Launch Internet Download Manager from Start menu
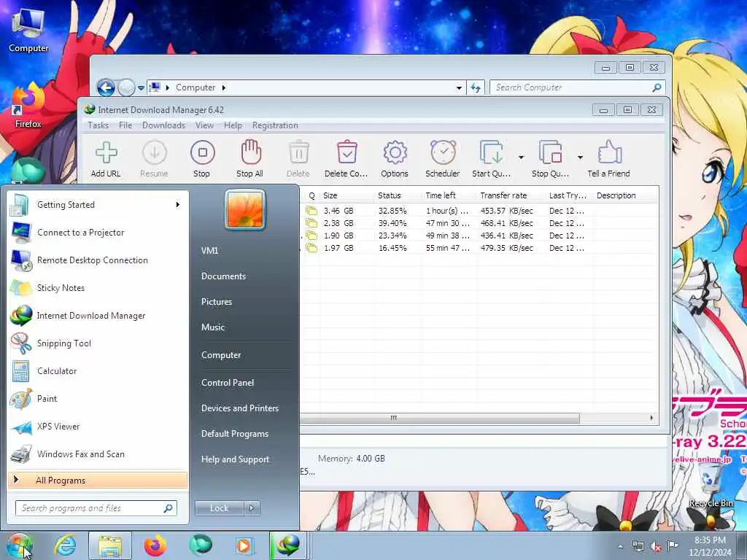This screenshot has width=747, height=560. (x=97, y=315)
